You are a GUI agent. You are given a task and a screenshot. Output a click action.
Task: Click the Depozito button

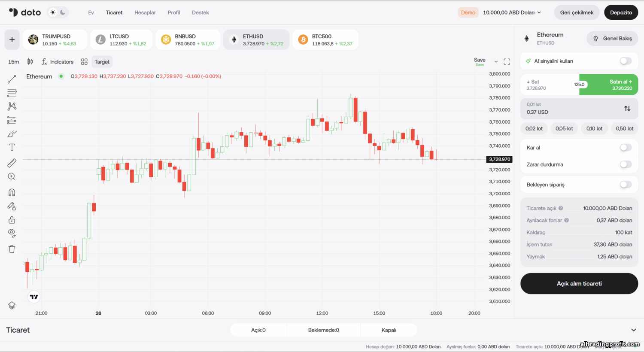coord(621,12)
